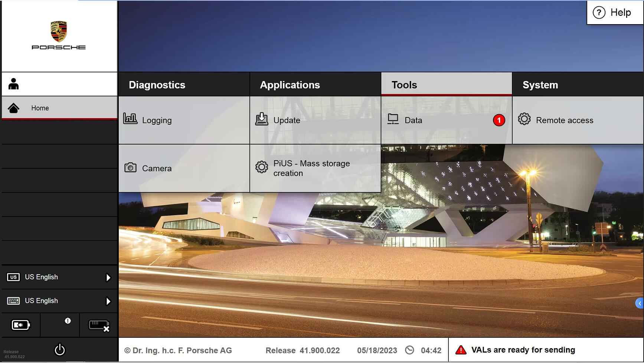Screen dimensions: 644x363
Task: Expand the US English keyboard layout selector
Action: point(108,301)
